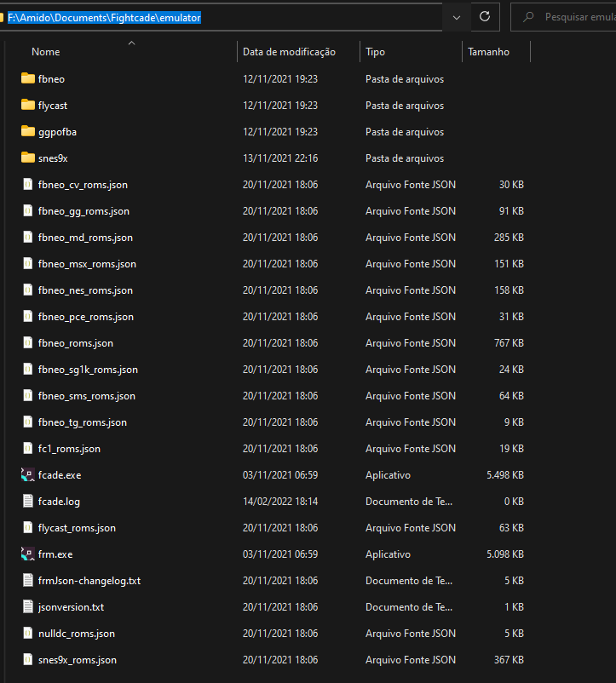
Task: Sort by the Nome column header
Action: pyautogui.click(x=46, y=52)
